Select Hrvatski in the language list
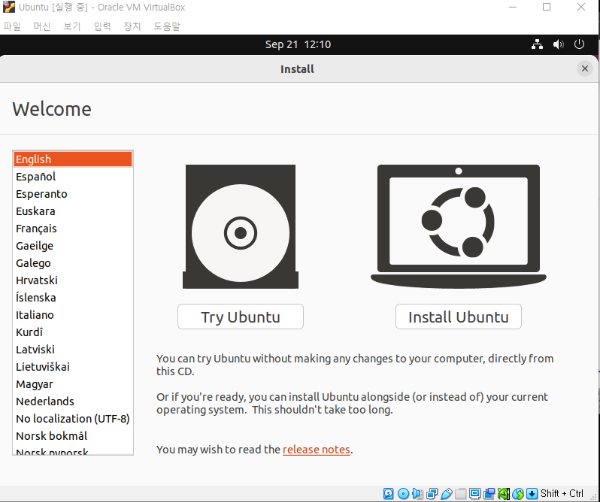Image resolution: width=600 pixels, height=502 pixels. 73,280
